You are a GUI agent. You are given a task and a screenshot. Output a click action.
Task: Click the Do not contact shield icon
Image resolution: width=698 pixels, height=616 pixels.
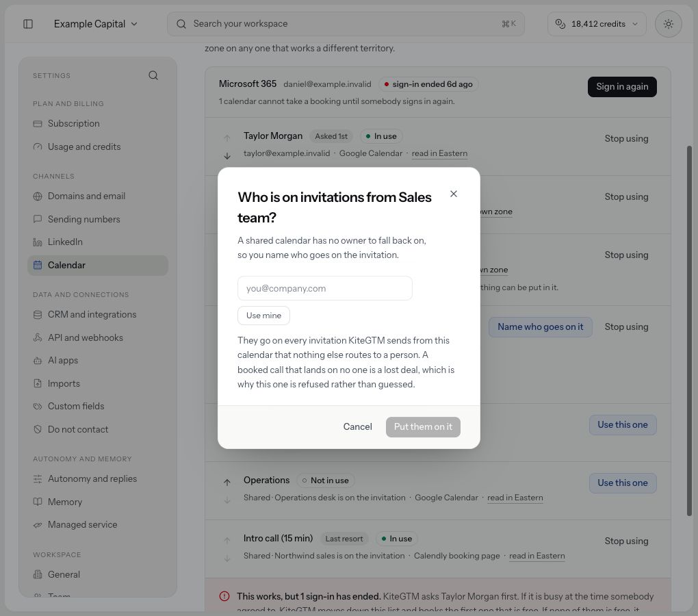(38, 430)
